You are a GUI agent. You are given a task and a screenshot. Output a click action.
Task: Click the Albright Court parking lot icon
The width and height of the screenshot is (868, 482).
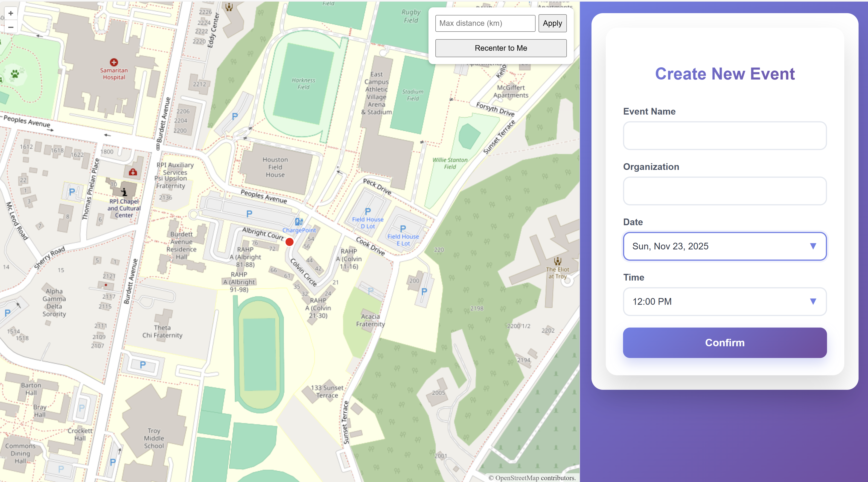249,214
